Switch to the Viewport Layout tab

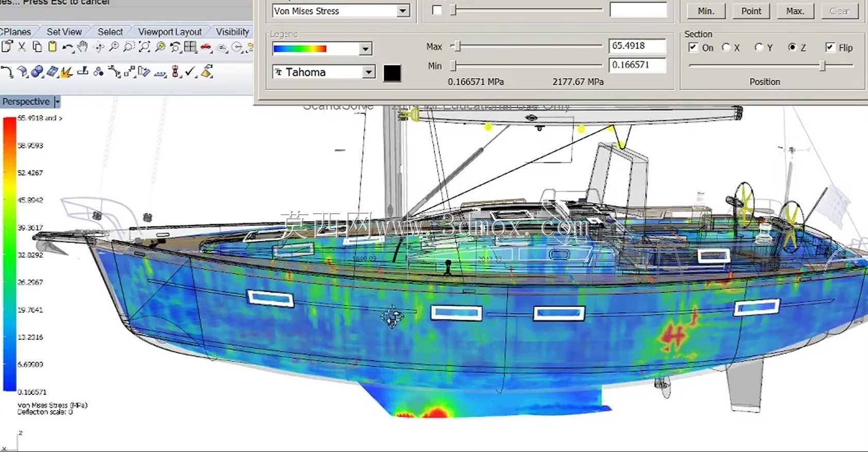pyautogui.click(x=170, y=31)
